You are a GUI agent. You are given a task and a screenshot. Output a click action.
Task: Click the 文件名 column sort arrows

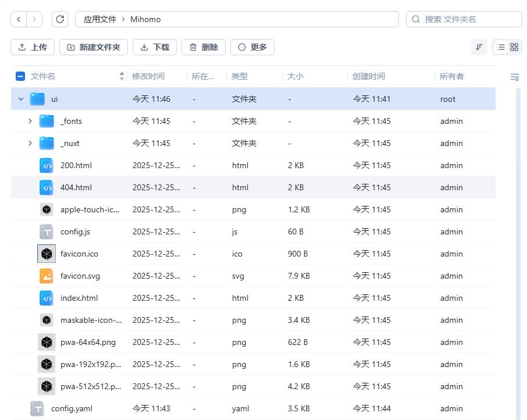(x=121, y=76)
